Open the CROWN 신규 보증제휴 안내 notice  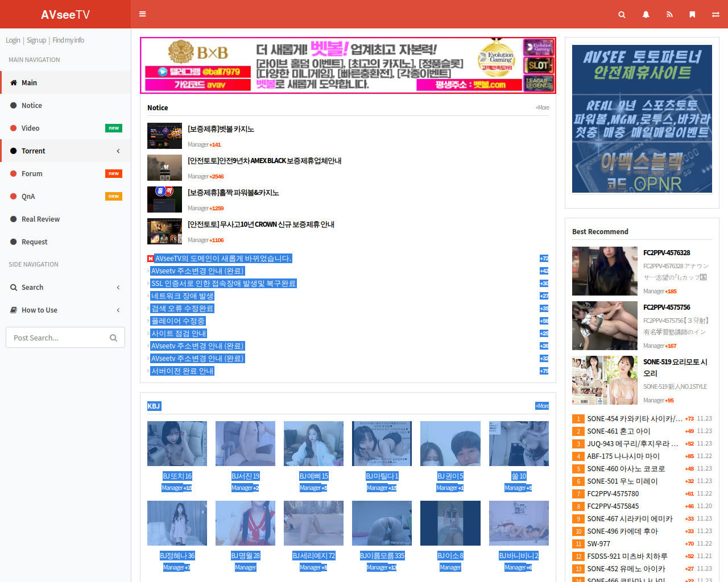[261, 225]
